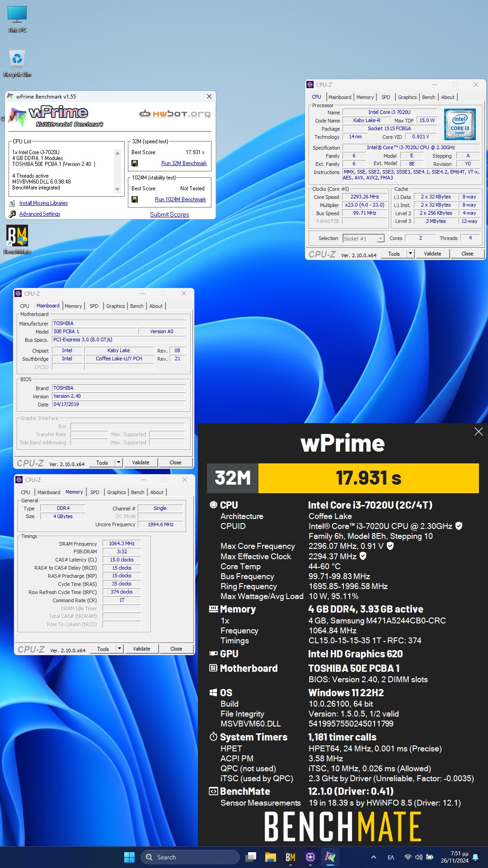Open wPrime from the taskbar

(330, 857)
